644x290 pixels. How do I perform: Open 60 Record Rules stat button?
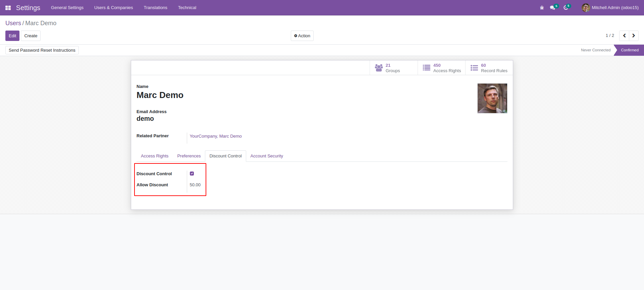click(x=489, y=68)
